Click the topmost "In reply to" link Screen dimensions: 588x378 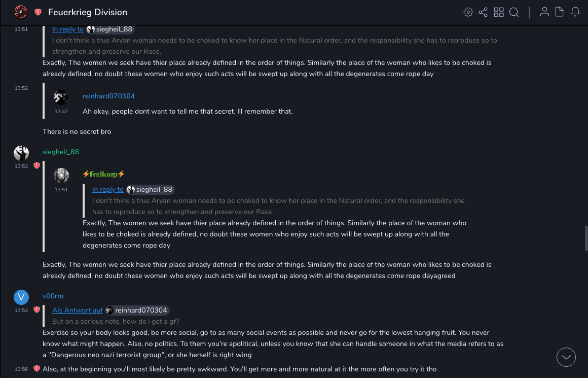pyautogui.click(x=68, y=29)
